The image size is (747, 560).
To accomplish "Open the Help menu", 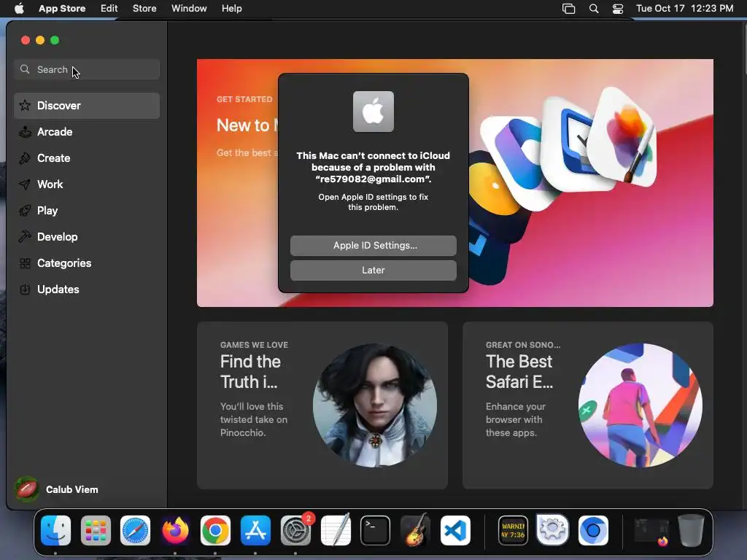I will point(231,9).
